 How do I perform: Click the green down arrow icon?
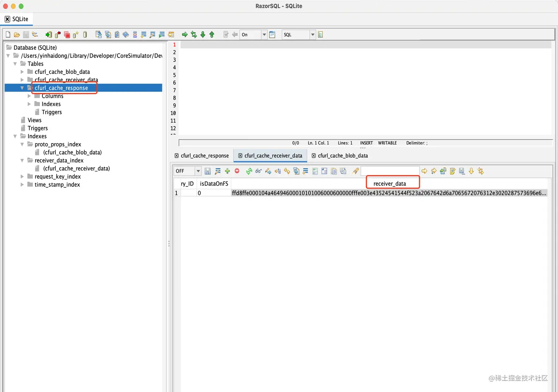[203, 35]
